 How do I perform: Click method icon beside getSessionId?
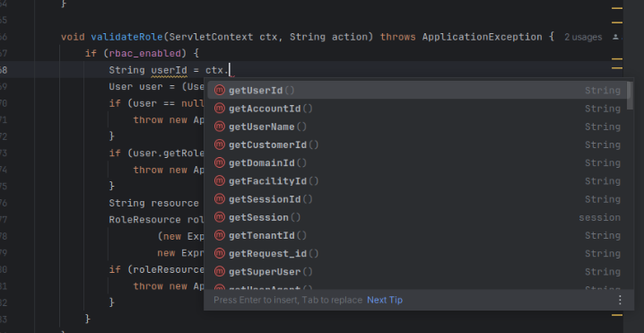(x=220, y=198)
